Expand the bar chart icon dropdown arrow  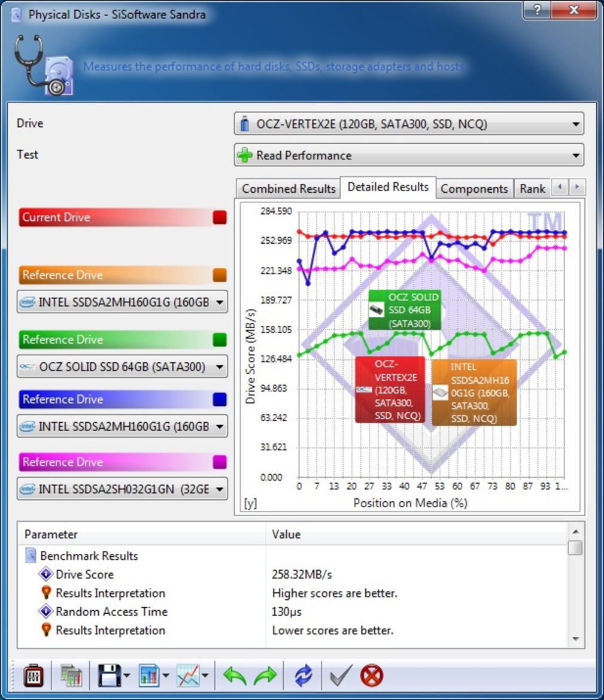(166, 675)
